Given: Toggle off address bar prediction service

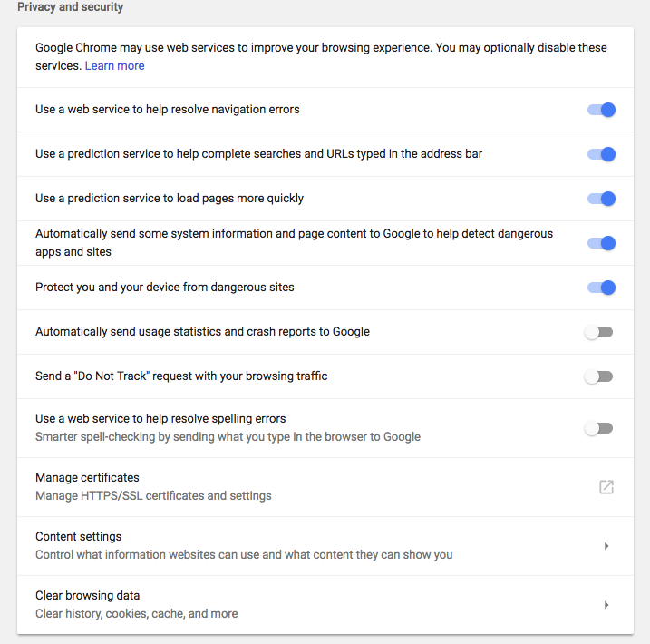Looking at the screenshot, I should point(601,154).
